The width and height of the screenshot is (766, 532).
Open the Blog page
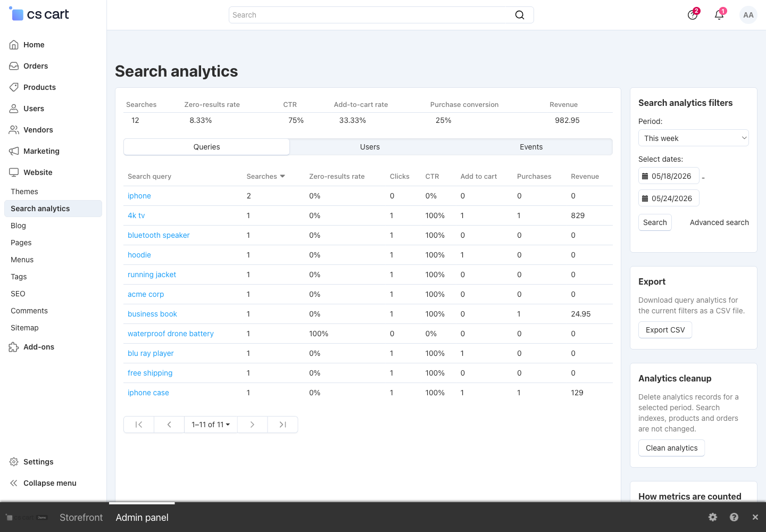[18, 226]
